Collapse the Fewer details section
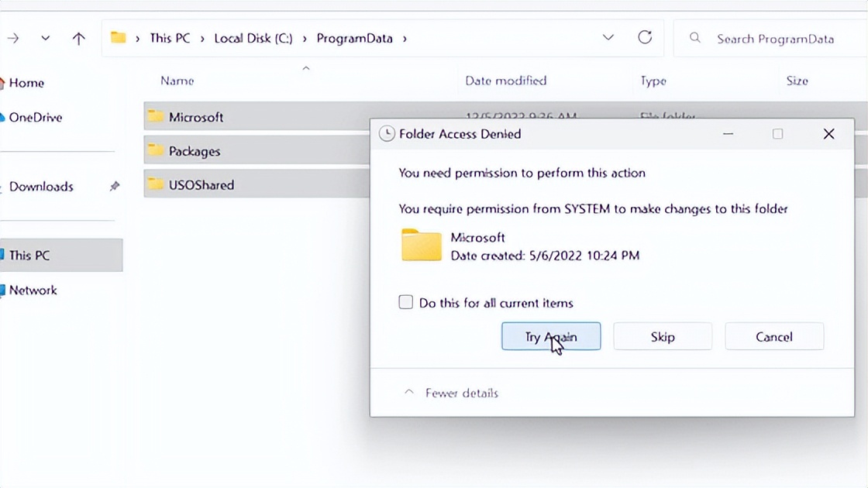The image size is (868, 488). click(450, 393)
